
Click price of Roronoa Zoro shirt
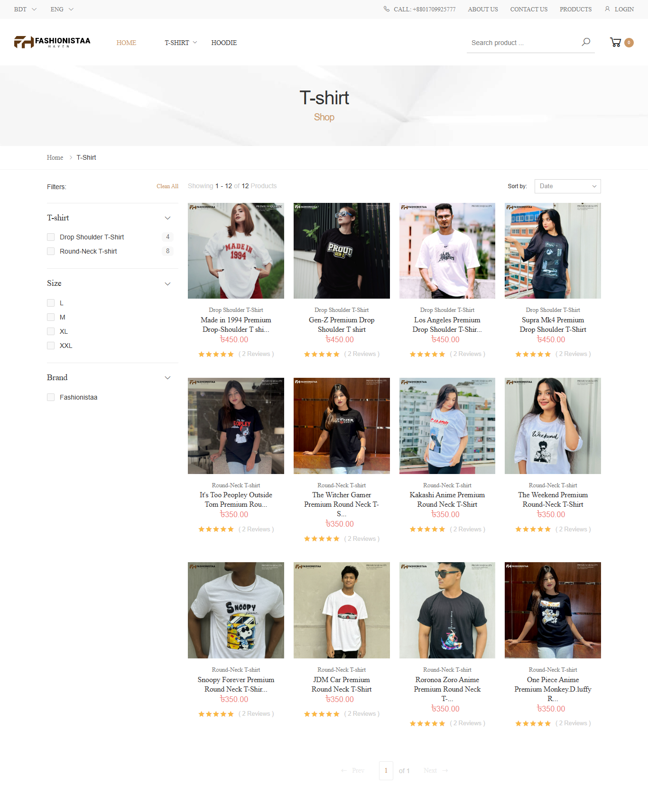[x=445, y=709]
